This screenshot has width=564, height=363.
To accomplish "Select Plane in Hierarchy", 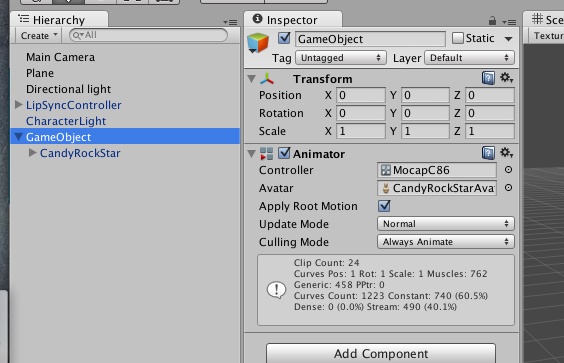I will point(40,73).
